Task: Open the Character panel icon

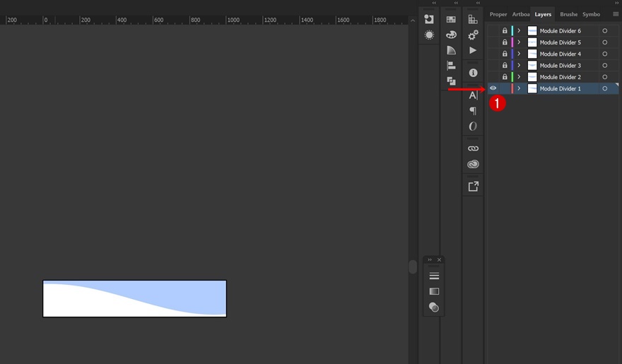Action: (473, 95)
